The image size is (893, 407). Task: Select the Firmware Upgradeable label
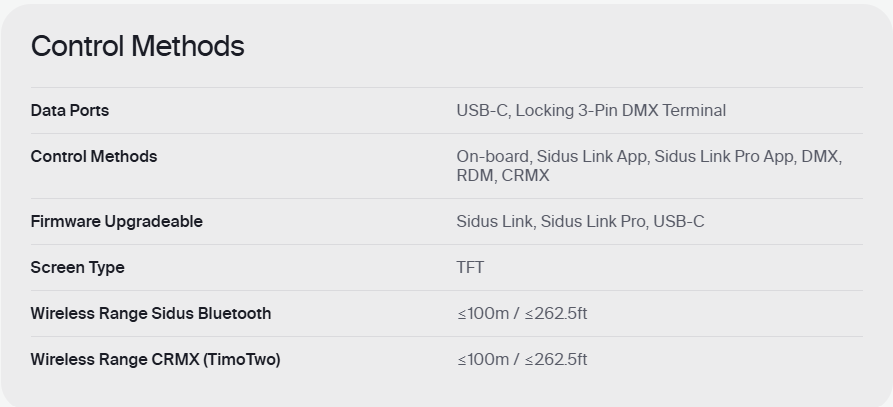pos(117,221)
